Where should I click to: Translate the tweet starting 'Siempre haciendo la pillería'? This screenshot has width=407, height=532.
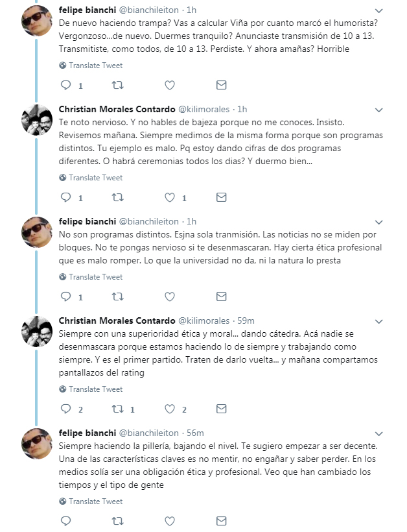pyautogui.click(x=95, y=502)
